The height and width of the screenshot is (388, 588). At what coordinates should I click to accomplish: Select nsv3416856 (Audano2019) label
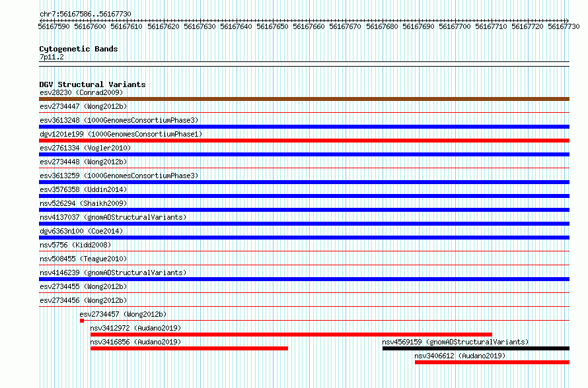[135, 342]
